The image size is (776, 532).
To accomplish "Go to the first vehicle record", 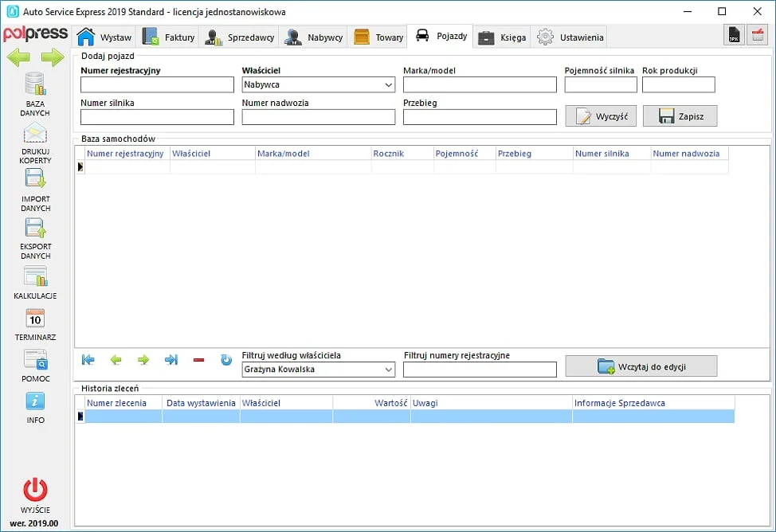I will click(x=88, y=360).
